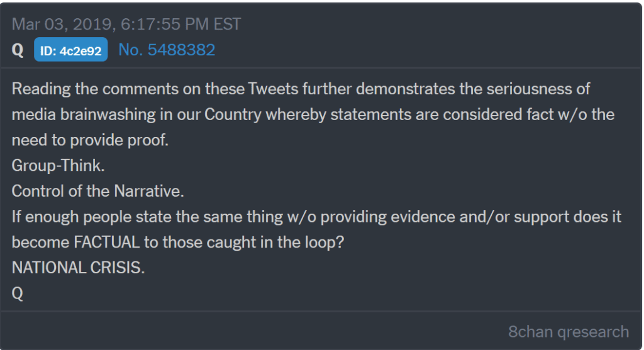Click the word brainwashing
Image resolution: width=644 pixels, height=350 pixels.
tap(108, 115)
